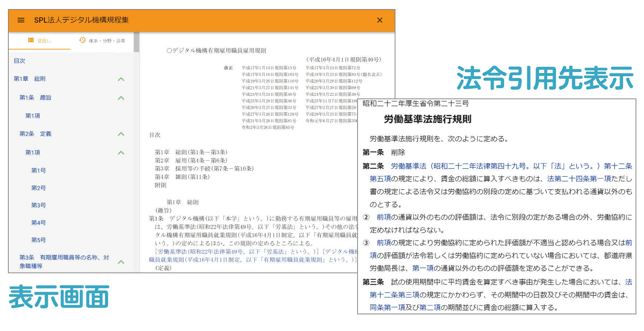644x331 pixels.
Task: Collapse the 第1条 趣旨 chevron
Action: click(121, 98)
